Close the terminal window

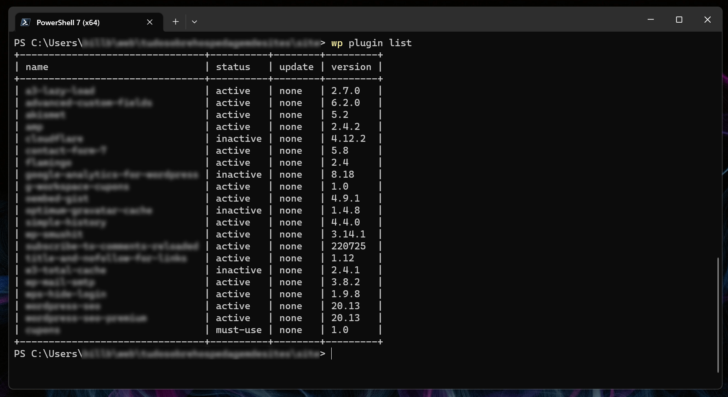coord(707,20)
